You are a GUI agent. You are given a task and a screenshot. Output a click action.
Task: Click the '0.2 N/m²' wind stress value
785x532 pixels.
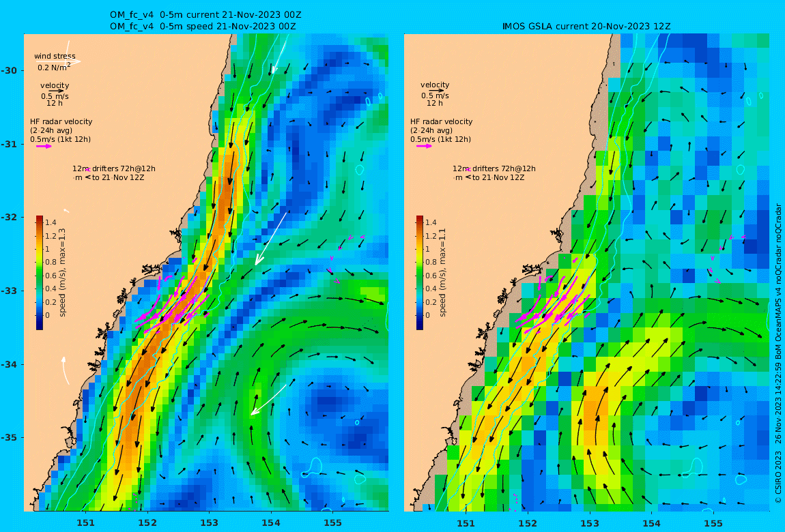pyautogui.click(x=54, y=67)
